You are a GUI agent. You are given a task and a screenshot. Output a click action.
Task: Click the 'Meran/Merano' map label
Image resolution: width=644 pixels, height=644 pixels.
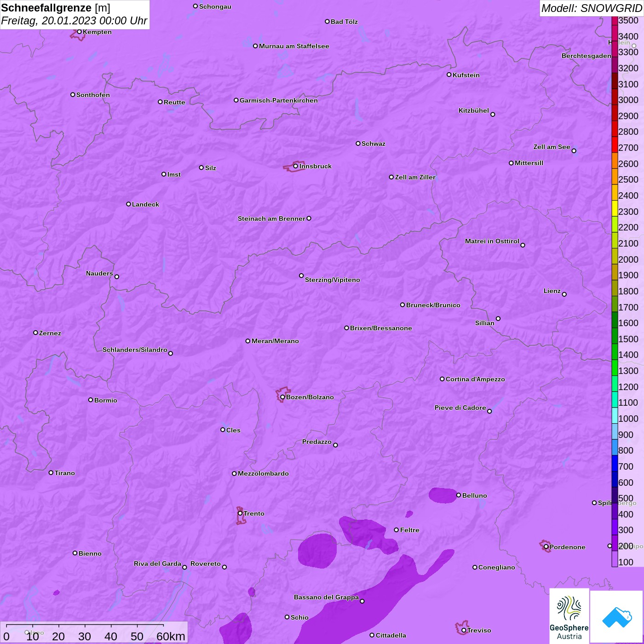[x=275, y=341]
